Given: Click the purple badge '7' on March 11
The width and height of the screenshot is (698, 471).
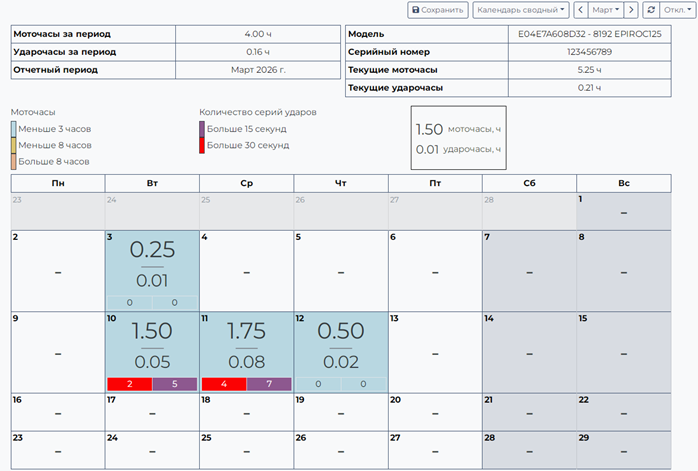Looking at the screenshot, I should 269,384.
